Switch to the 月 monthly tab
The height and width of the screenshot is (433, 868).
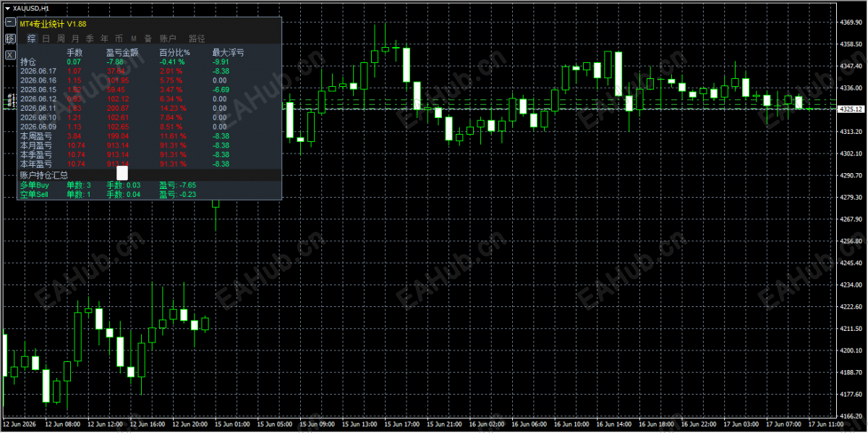75,38
